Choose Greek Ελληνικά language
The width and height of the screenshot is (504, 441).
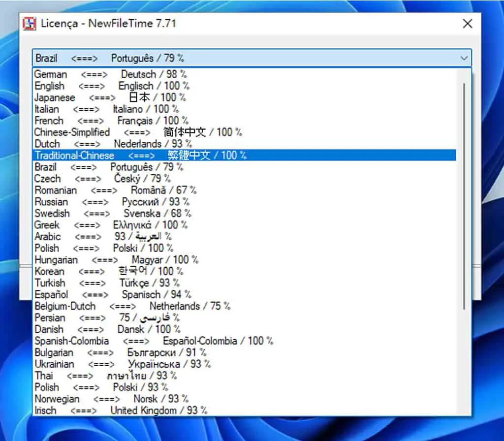point(245,225)
